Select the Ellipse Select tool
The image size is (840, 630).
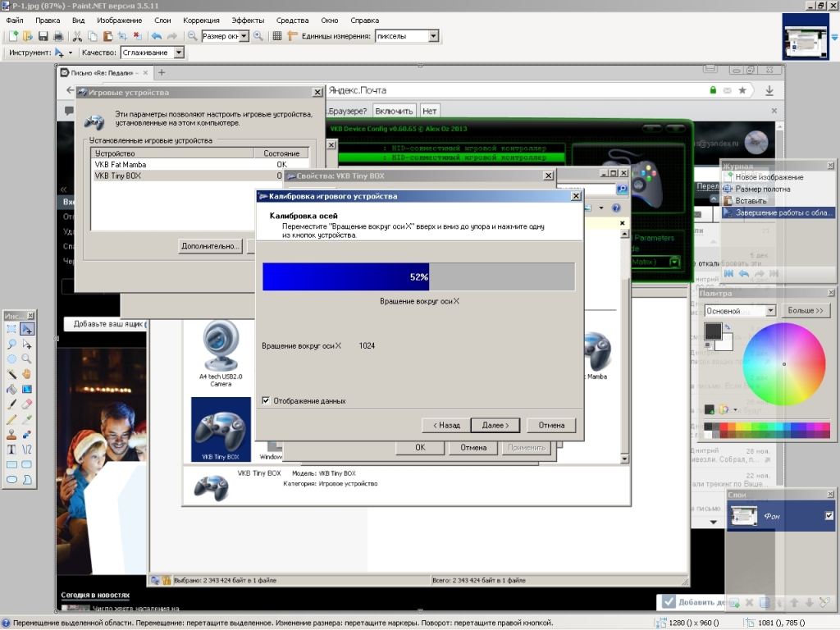pyautogui.click(x=11, y=359)
